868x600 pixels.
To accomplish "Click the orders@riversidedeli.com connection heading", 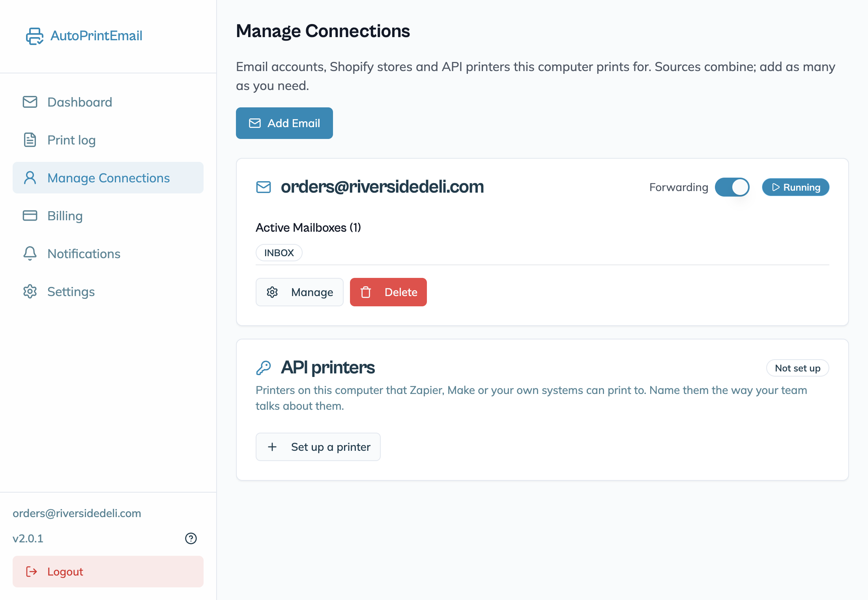I will pyautogui.click(x=382, y=187).
